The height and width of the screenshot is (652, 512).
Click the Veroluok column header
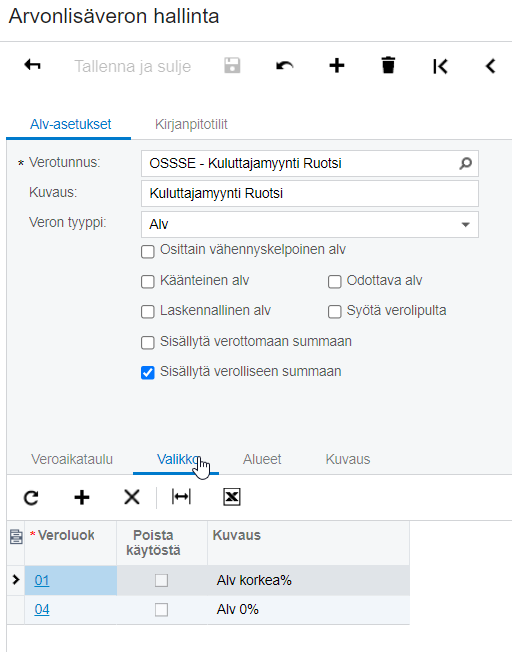coord(70,543)
